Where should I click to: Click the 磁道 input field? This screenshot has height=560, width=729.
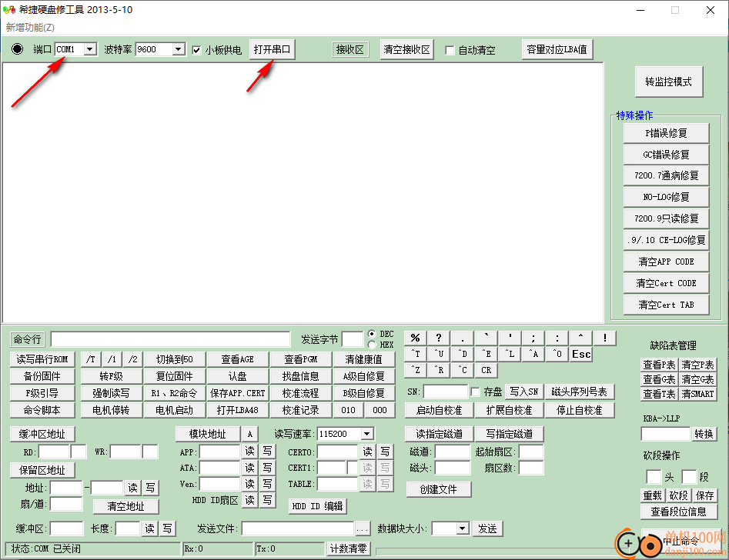(x=453, y=452)
